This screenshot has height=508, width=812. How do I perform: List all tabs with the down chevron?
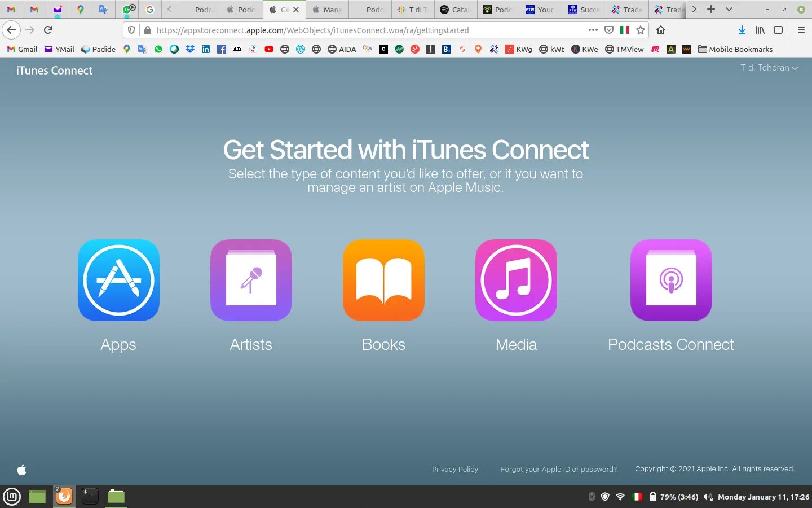coord(729,10)
